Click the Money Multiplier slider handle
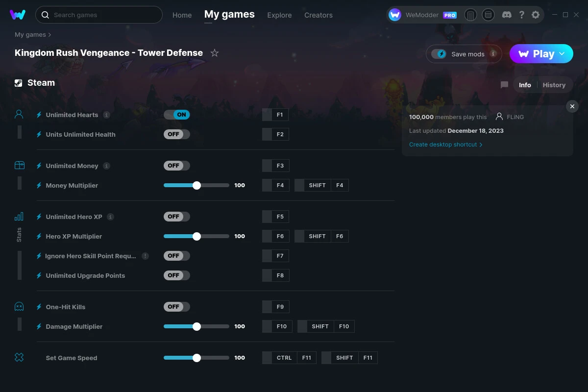Screen dimensions: 588x392 click(196, 185)
